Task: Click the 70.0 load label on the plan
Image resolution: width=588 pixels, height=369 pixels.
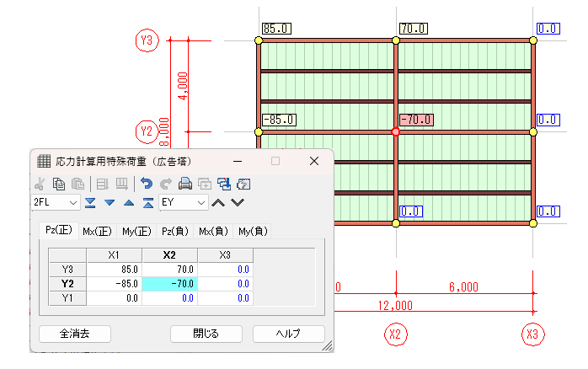Action: pos(414,29)
